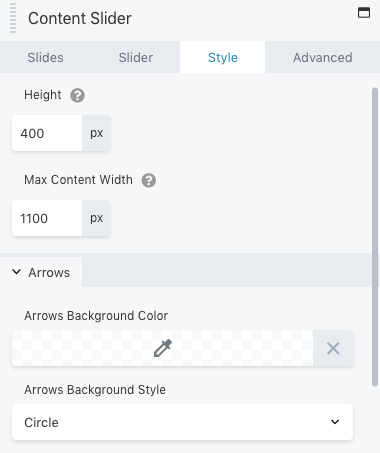Open the Advanced tab
This screenshot has height=453, width=380.
pos(322,57)
